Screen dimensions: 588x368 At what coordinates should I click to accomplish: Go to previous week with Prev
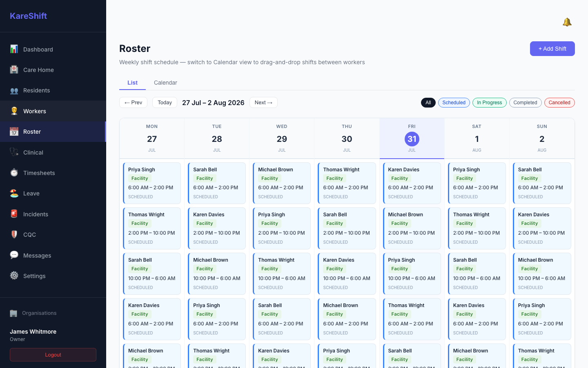click(133, 102)
